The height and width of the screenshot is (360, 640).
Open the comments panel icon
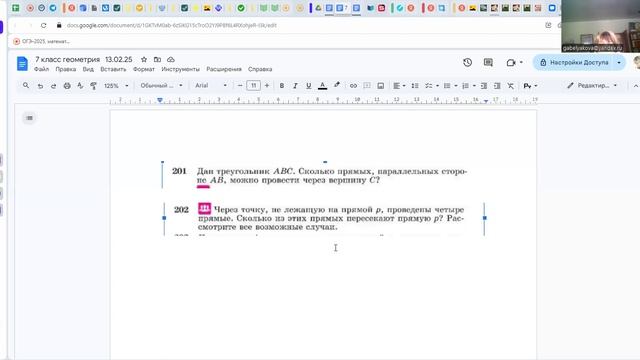(x=488, y=62)
